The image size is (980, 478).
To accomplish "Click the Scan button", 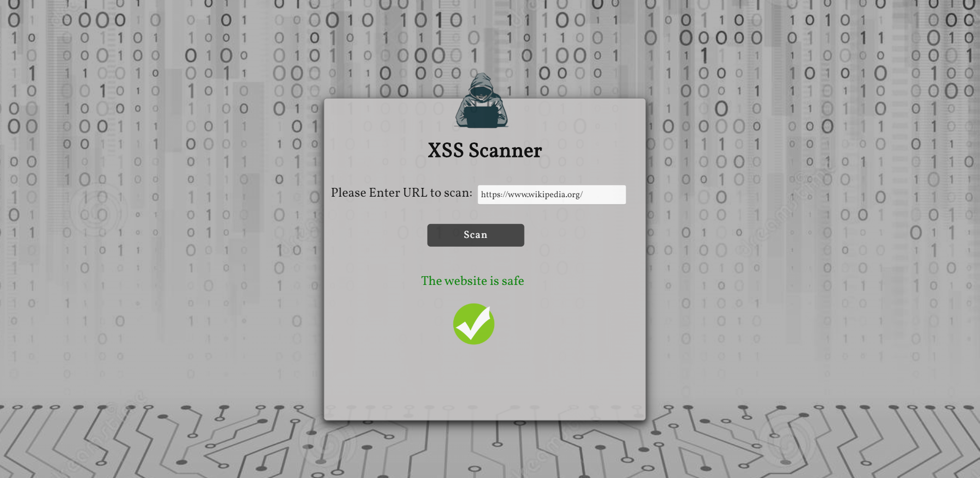I will (476, 235).
